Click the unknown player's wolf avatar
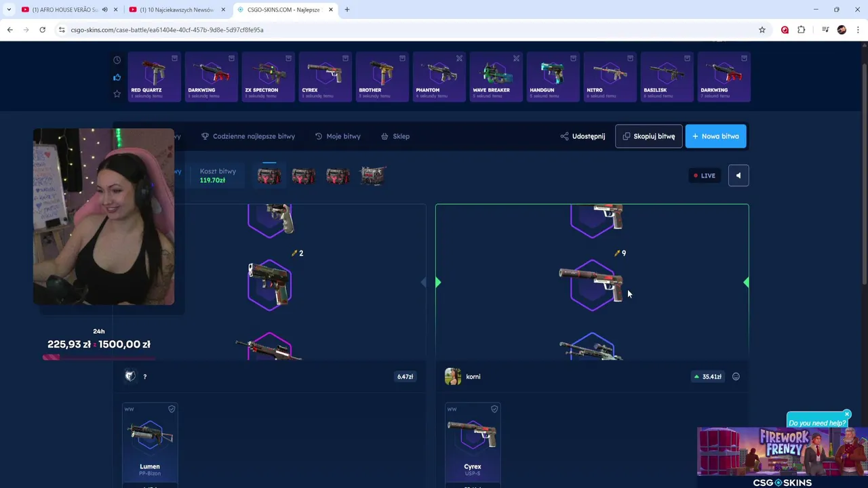868x488 pixels. [130, 376]
